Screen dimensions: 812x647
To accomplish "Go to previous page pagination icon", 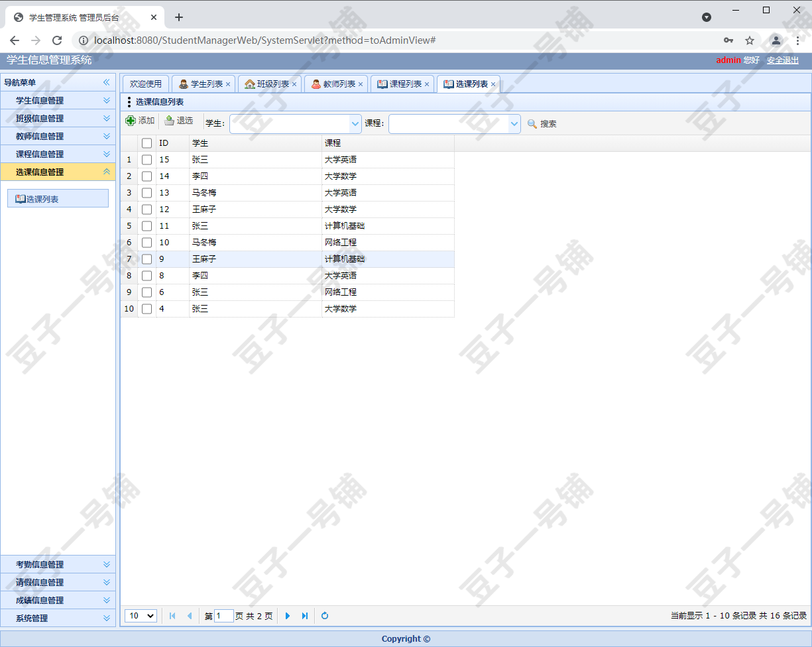I will 189,616.
